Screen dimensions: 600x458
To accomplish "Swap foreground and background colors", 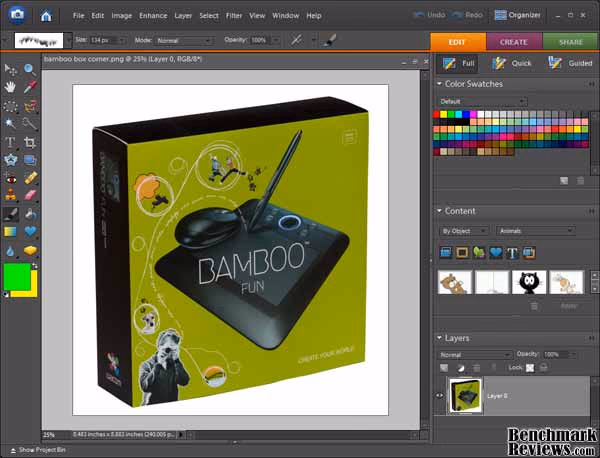I will click(x=34, y=266).
